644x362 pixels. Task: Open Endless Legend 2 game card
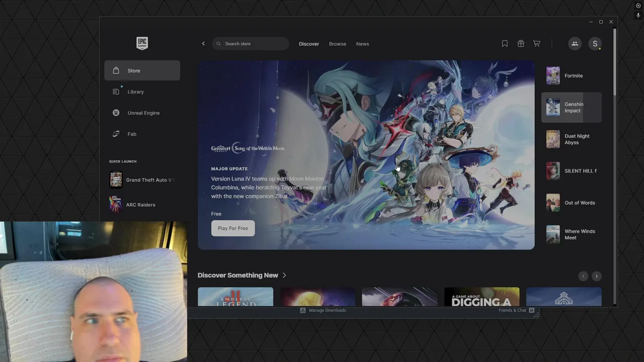235,297
